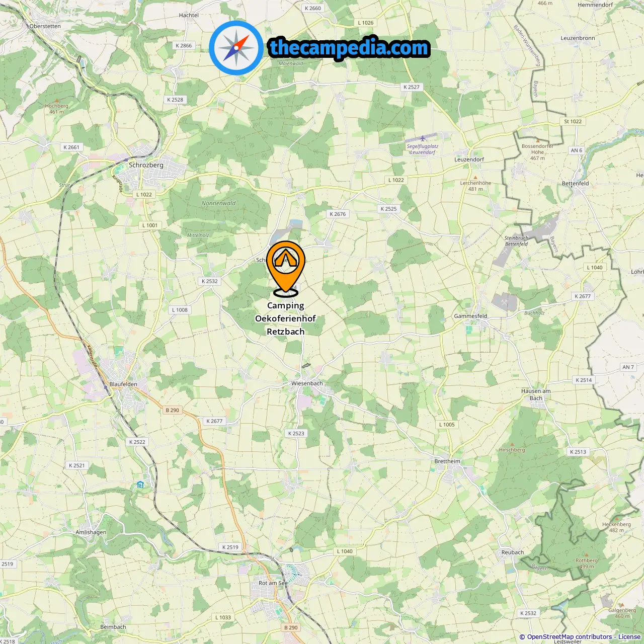Click the K 2676 road shield
This screenshot has width=644, height=644.
point(338,214)
